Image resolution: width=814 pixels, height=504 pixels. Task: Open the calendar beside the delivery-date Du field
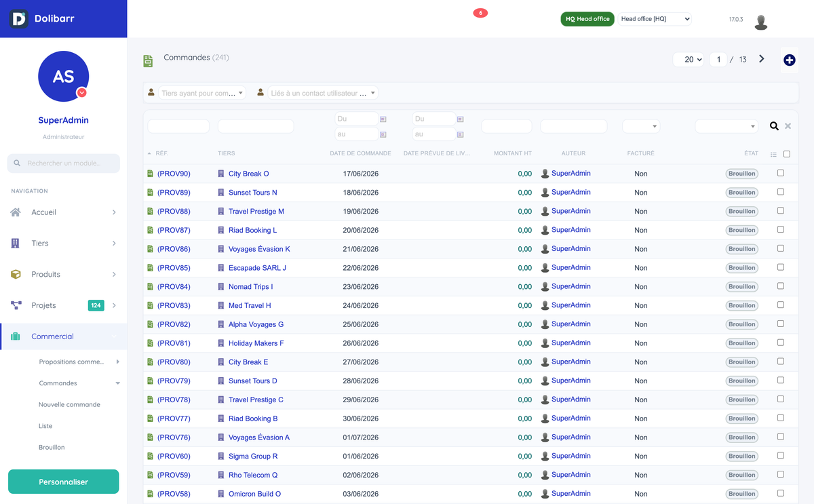(460, 119)
